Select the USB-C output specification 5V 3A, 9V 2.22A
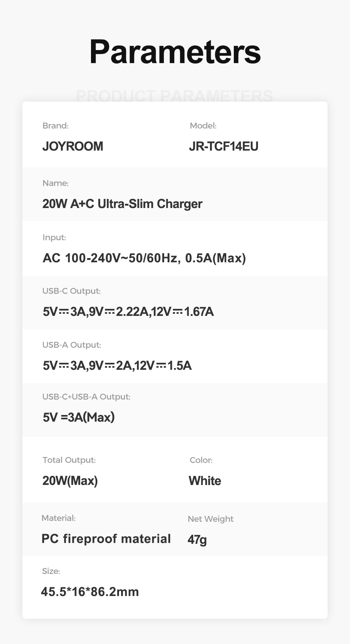 [x=128, y=311]
